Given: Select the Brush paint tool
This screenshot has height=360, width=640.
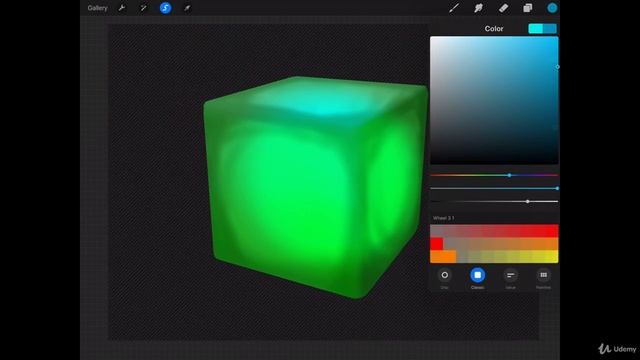Looking at the screenshot, I should [454, 8].
